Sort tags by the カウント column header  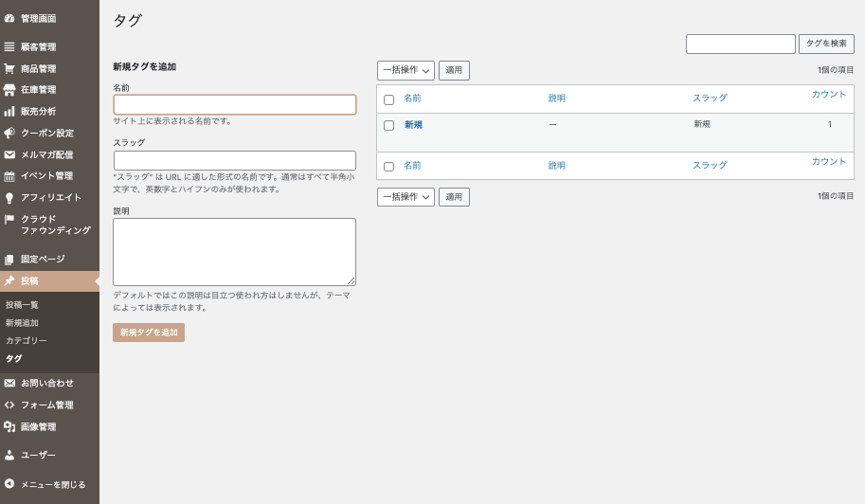pyautogui.click(x=829, y=95)
